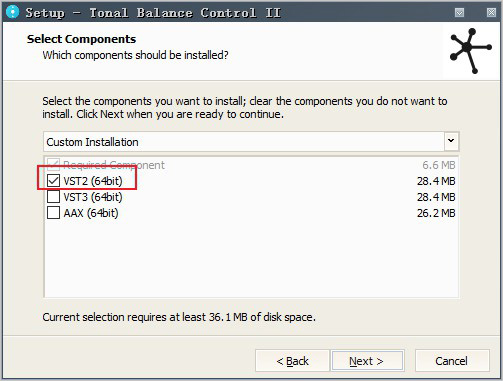Click the 28.4 MB size beside VST3
Viewport: 503px width, 381px height.
[436, 197]
